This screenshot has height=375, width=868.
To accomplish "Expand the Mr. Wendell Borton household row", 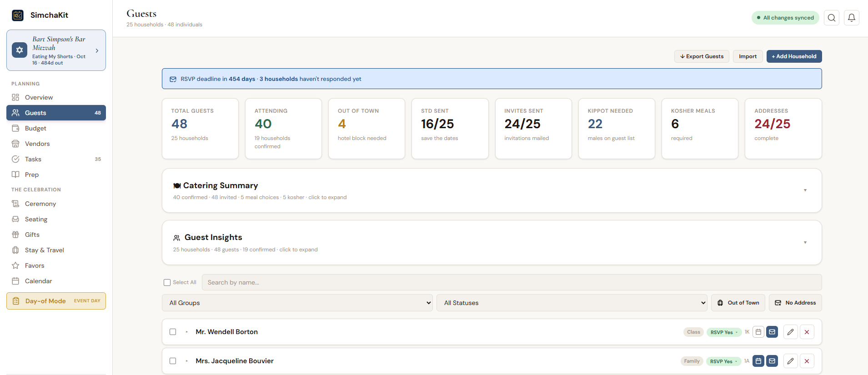I will click(186, 332).
